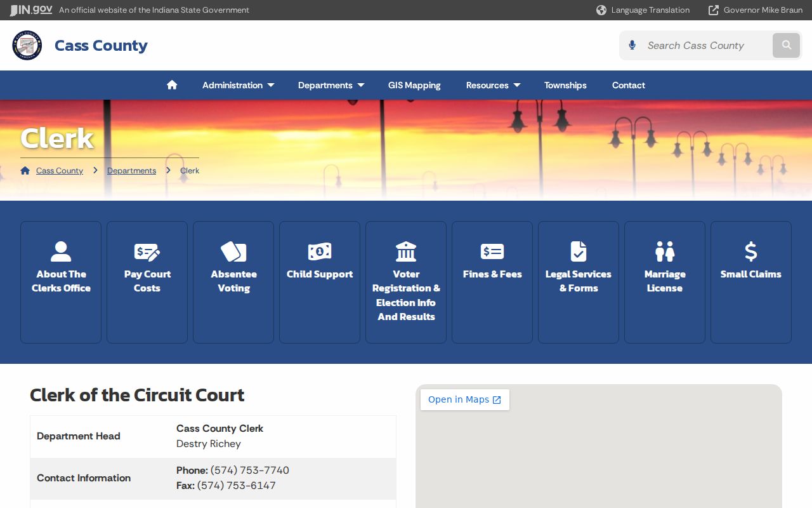Image resolution: width=812 pixels, height=508 pixels.
Task: Click the Governor Mike Braun link text
Action: pos(763,10)
